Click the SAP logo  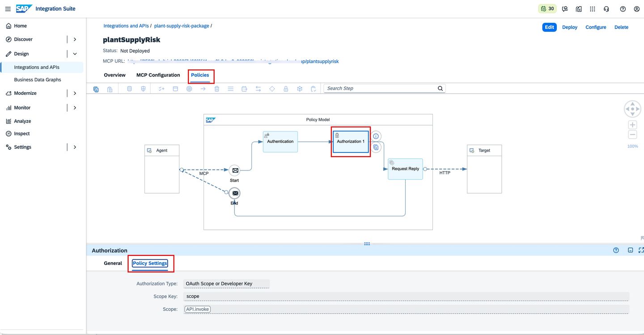click(24, 8)
